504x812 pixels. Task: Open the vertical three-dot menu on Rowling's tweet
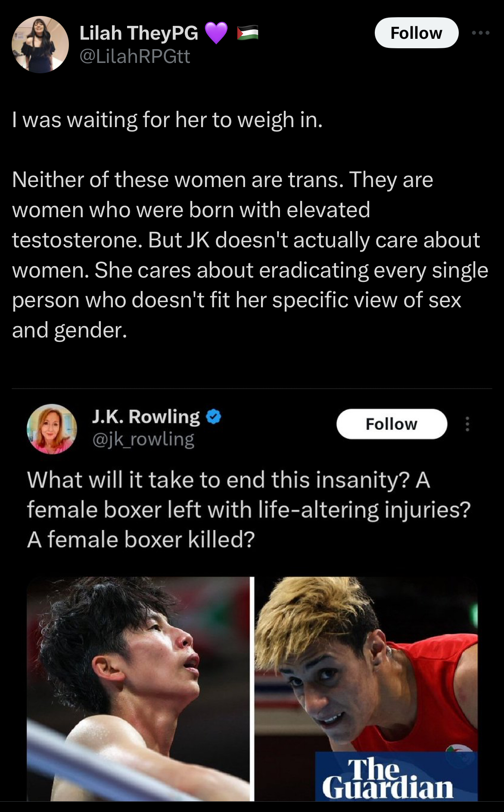coord(467,424)
